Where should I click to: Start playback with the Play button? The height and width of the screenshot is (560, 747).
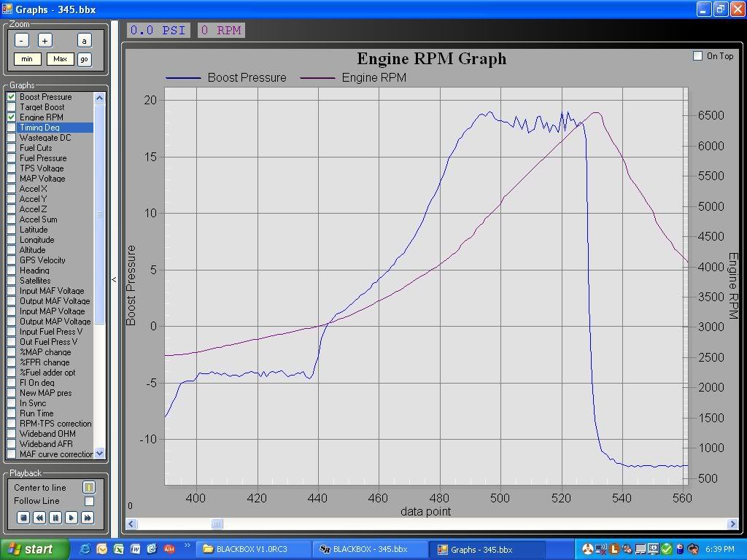point(71,518)
